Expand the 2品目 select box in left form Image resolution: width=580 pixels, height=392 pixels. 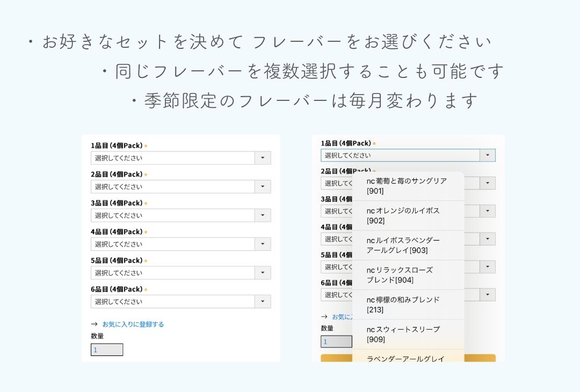(x=180, y=187)
